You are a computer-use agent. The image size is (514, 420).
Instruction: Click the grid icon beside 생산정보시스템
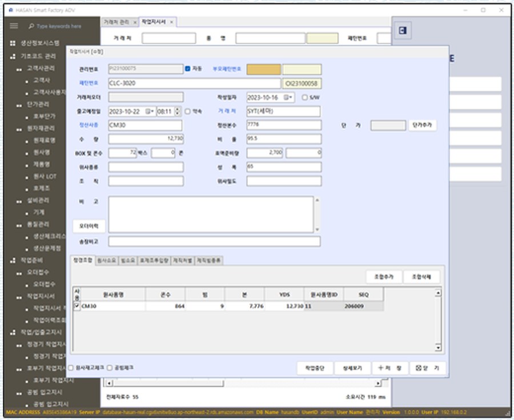pyautogui.click(x=13, y=43)
